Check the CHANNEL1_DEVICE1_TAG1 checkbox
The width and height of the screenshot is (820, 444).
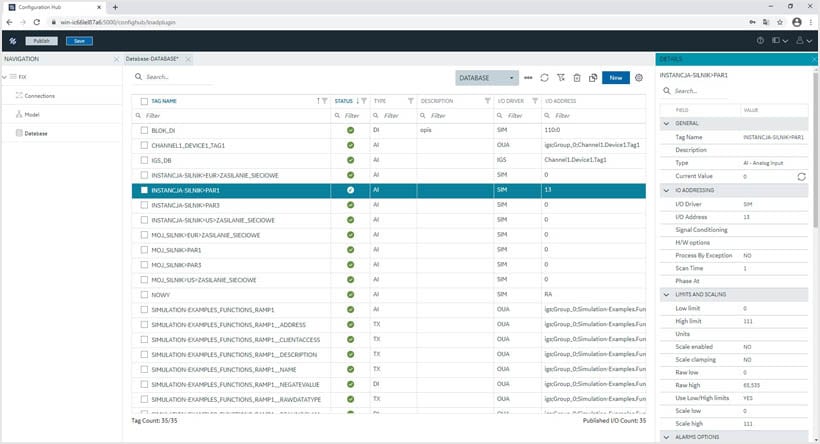(144, 145)
